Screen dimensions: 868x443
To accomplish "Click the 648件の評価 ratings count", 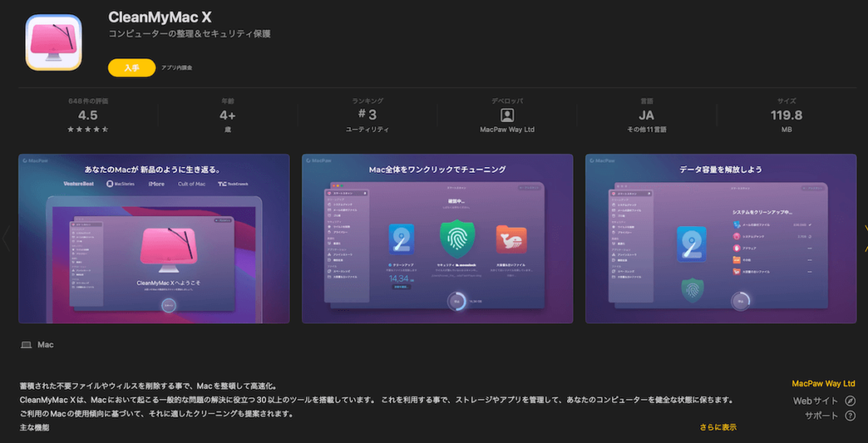I will [88, 101].
